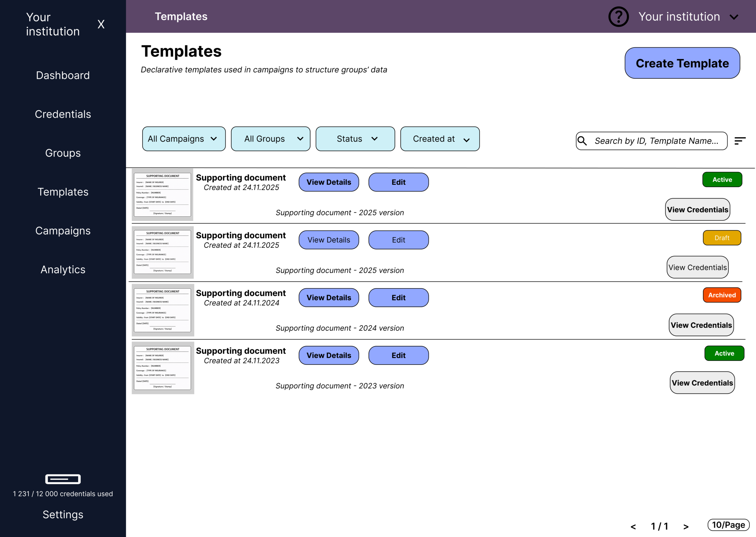The image size is (756, 537).
Task: Click the help question mark icon
Action: click(618, 17)
